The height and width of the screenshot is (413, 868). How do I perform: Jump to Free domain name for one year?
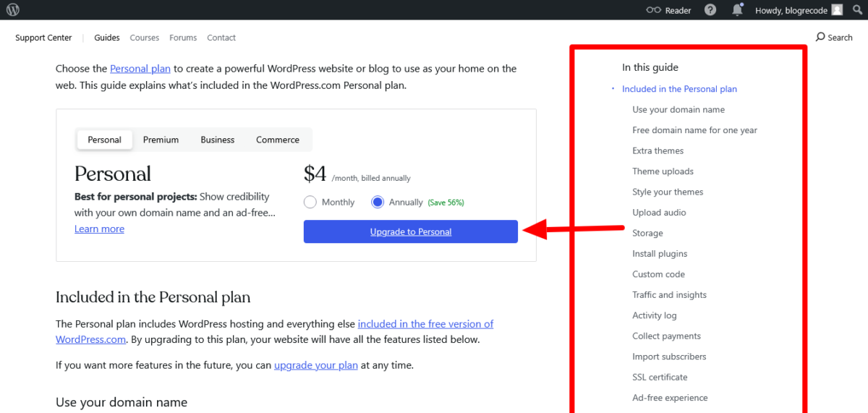tap(694, 130)
